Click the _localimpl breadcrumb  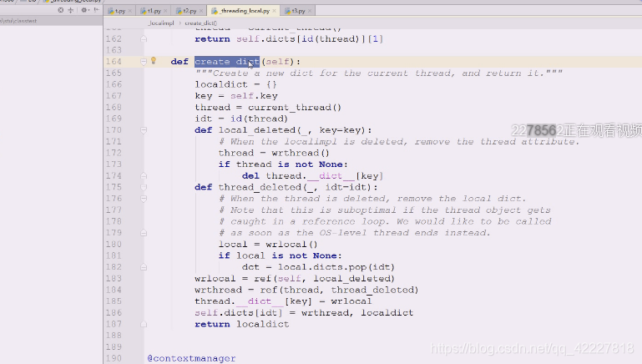coord(161,23)
